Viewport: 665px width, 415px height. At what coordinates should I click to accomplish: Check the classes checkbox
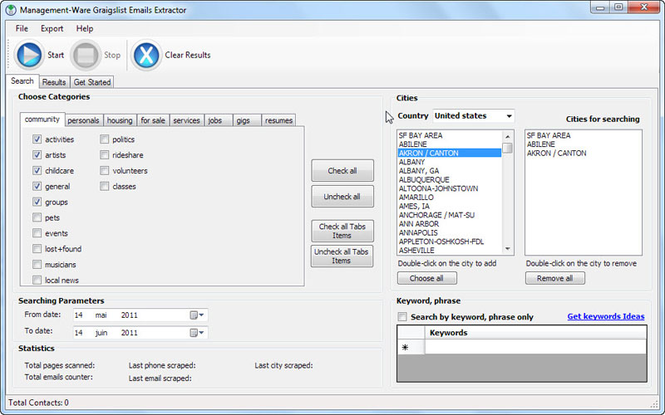coord(104,186)
